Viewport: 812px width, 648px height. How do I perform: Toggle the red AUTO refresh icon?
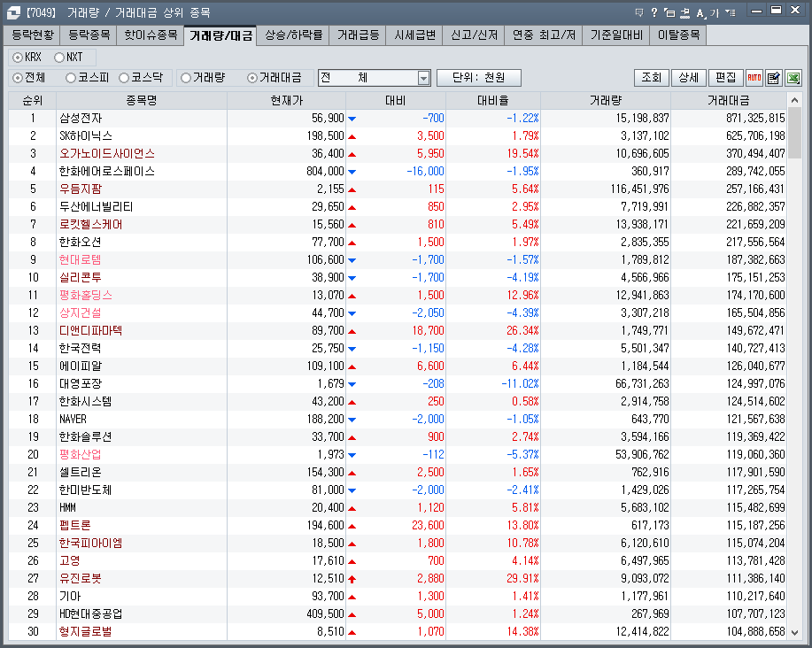[x=754, y=78]
